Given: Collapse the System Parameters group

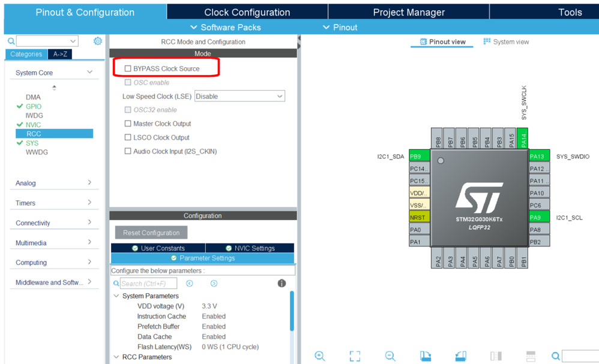Looking at the screenshot, I should pyautogui.click(x=116, y=296).
